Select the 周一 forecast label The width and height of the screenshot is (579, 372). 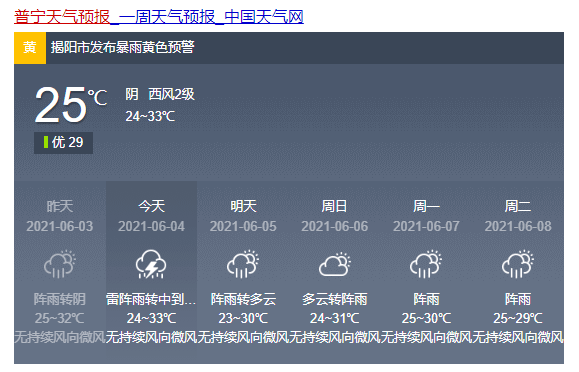pos(426,206)
